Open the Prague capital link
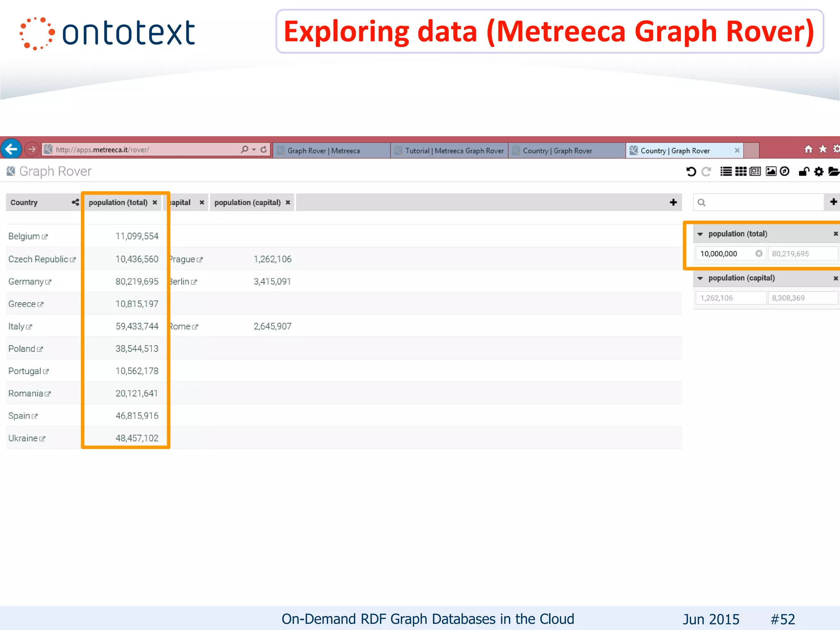840x630 pixels. click(186, 259)
